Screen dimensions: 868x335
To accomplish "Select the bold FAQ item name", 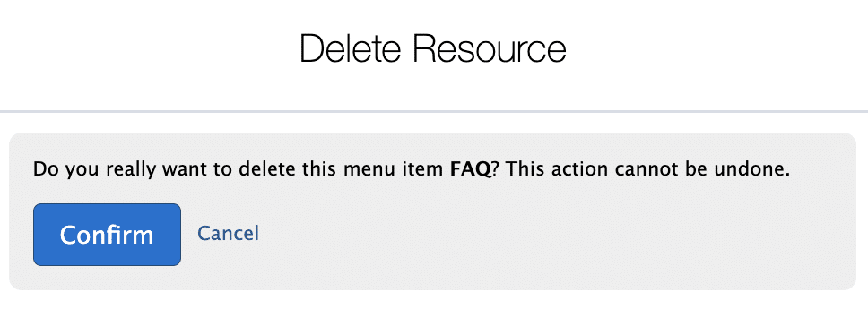I will pyautogui.click(x=471, y=169).
